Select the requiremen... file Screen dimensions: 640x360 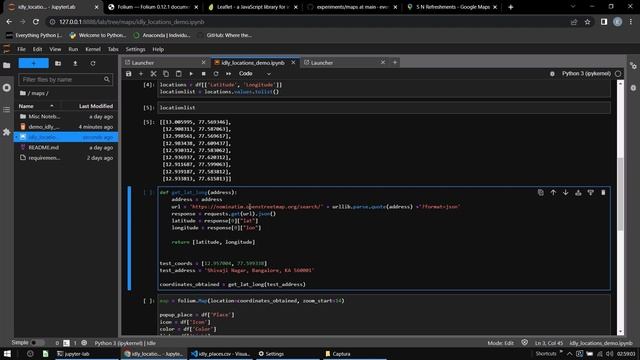click(66, 158)
